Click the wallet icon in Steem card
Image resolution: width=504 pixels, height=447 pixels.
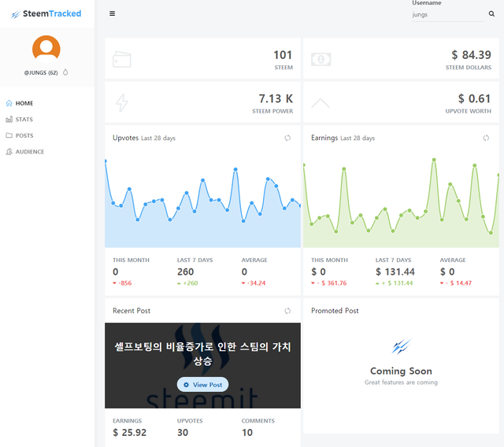click(x=122, y=59)
